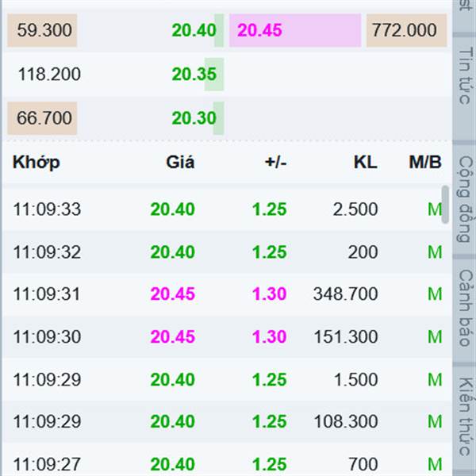Click the trade time 11:09:33

tap(47, 209)
